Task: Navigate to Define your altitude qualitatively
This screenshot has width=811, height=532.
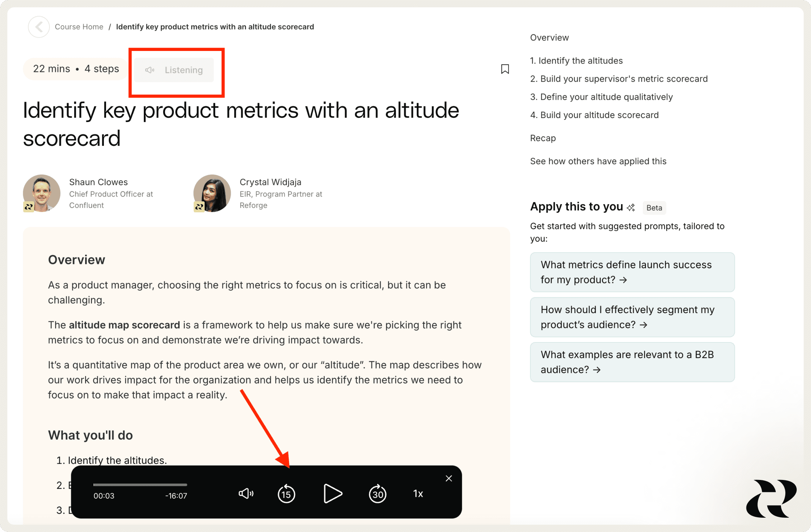Action: pos(601,97)
